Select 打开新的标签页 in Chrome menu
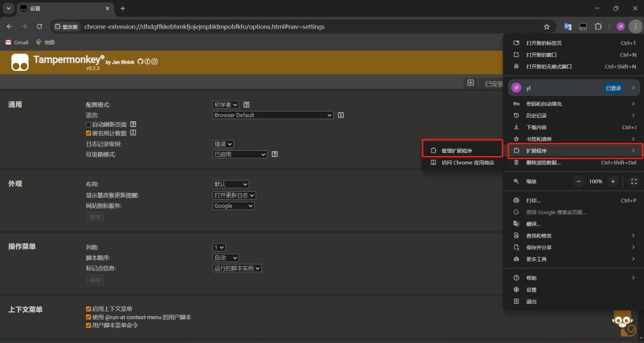The height and width of the screenshot is (343, 644). [x=574, y=43]
